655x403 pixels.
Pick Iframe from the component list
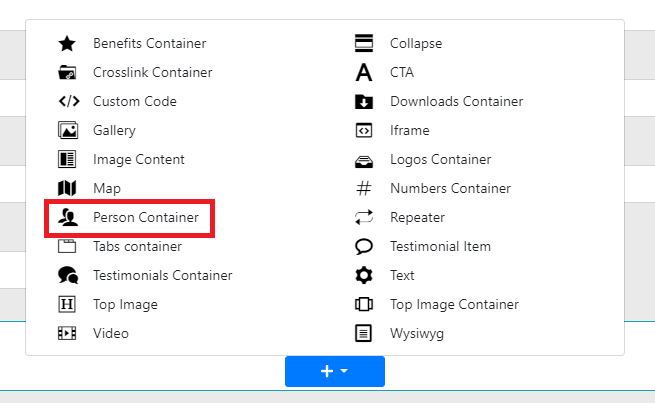(x=409, y=131)
